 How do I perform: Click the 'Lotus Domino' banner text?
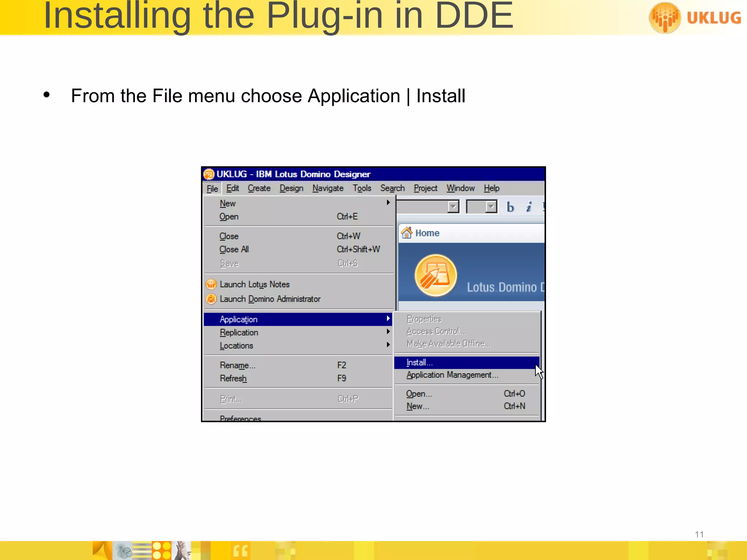(506, 287)
